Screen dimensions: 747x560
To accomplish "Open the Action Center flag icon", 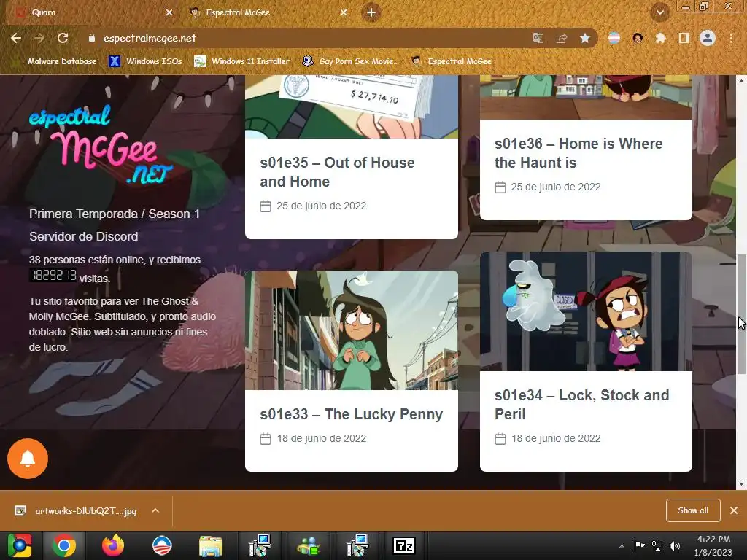I will 639,545.
